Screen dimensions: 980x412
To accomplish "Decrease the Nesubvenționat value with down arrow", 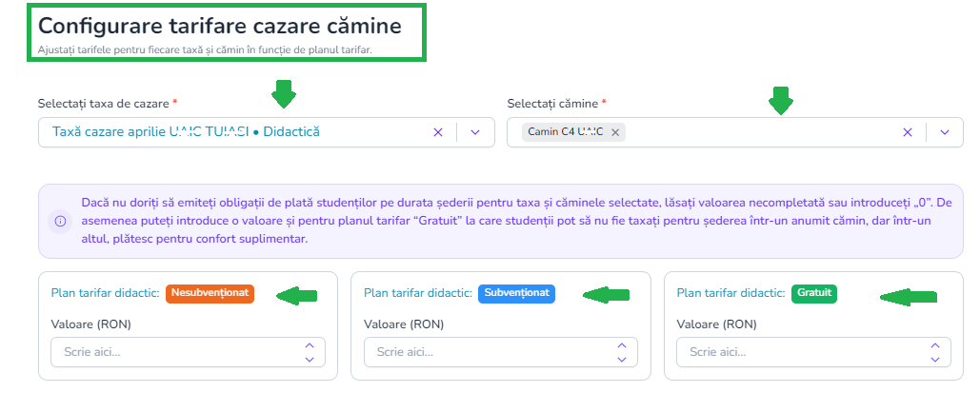I will tap(309, 359).
